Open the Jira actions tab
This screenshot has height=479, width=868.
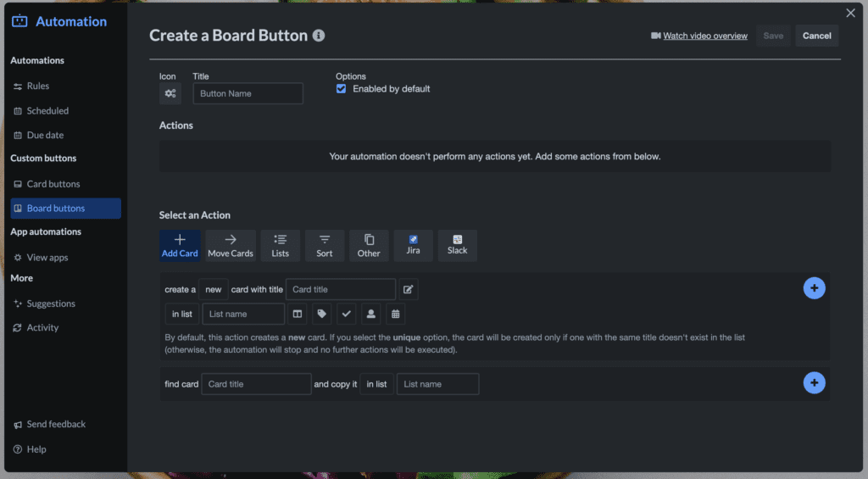(414, 245)
